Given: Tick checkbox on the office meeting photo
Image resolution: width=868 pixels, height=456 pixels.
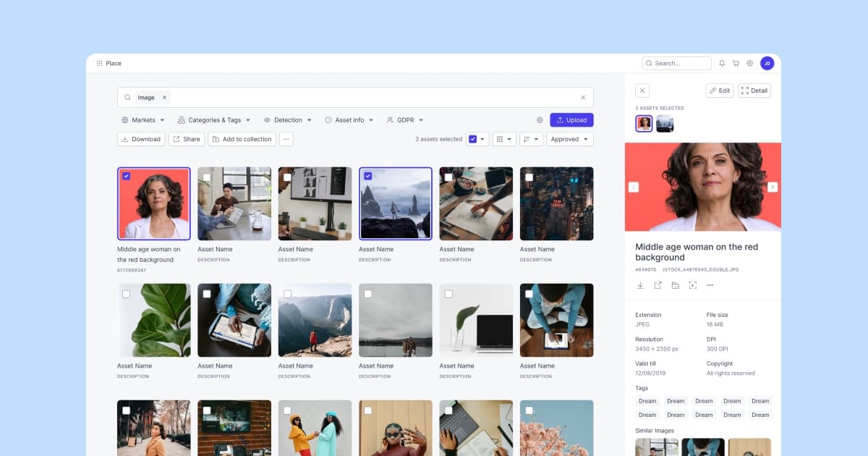Looking at the screenshot, I should point(207,177).
